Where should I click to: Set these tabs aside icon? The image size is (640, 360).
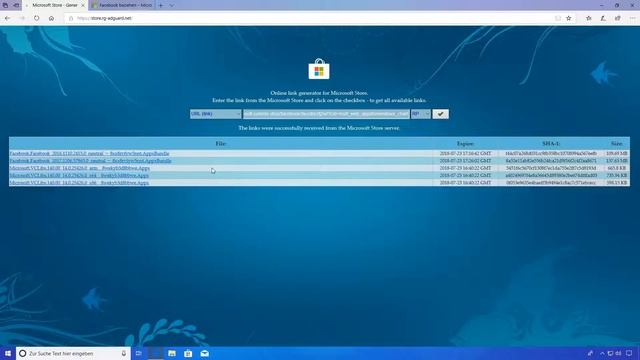(16, 5)
